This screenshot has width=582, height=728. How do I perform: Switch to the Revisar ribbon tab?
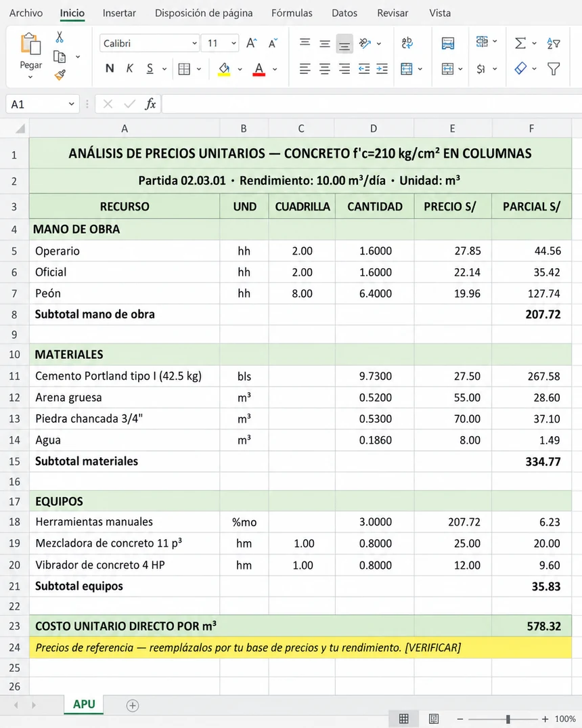393,13
